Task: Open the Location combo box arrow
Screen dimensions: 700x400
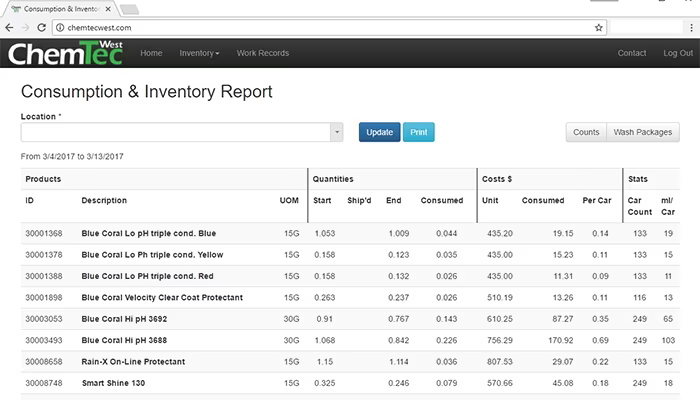Action: pos(337,132)
